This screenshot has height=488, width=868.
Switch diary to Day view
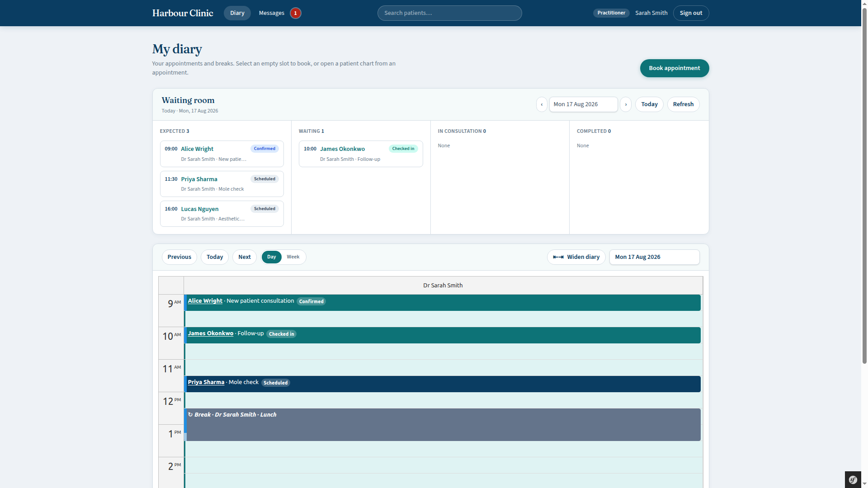coord(271,257)
